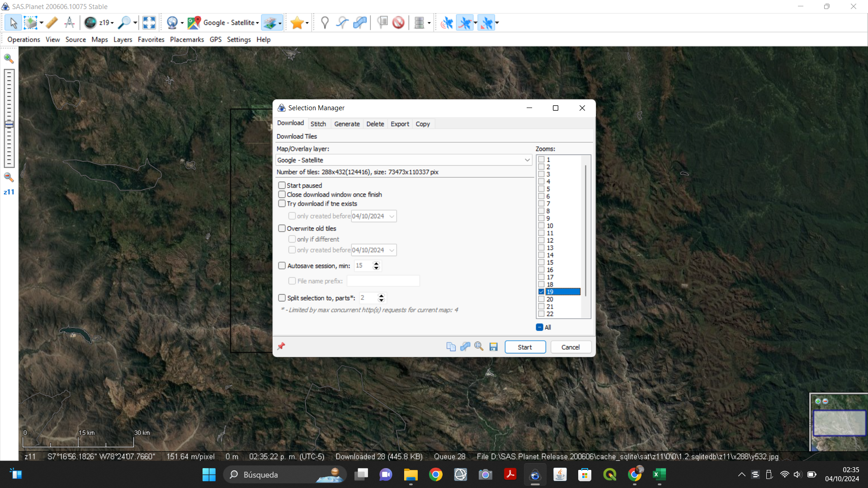Enable Split selection to parts checkbox
This screenshot has width=868, height=488.
tap(282, 298)
